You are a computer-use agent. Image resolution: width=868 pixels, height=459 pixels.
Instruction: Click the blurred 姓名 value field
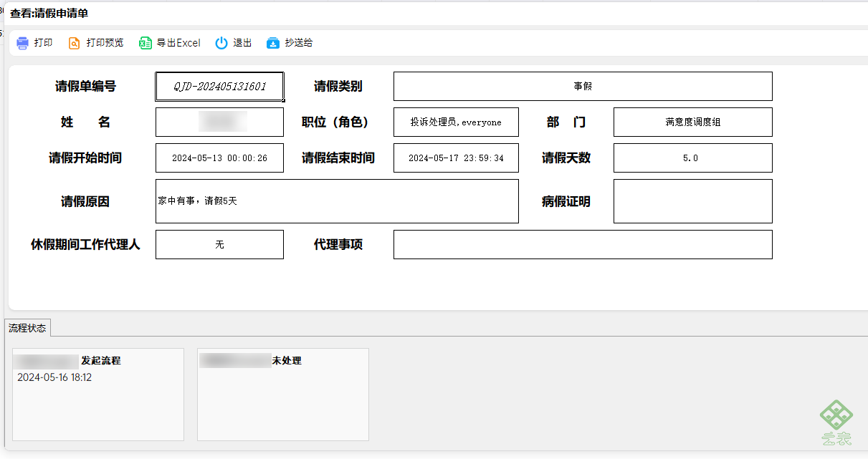pos(219,122)
